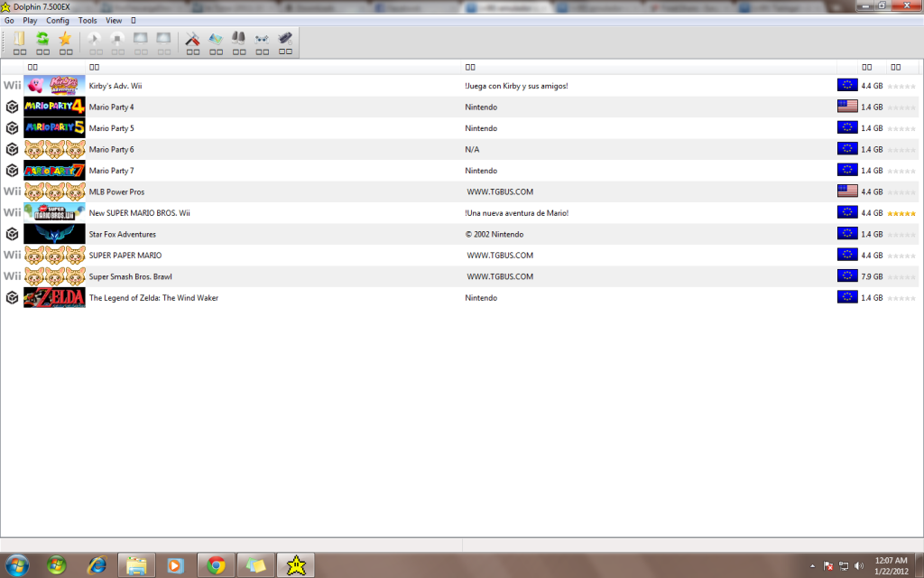Click the USA flag in MLB Power Pros row

point(847,191)
